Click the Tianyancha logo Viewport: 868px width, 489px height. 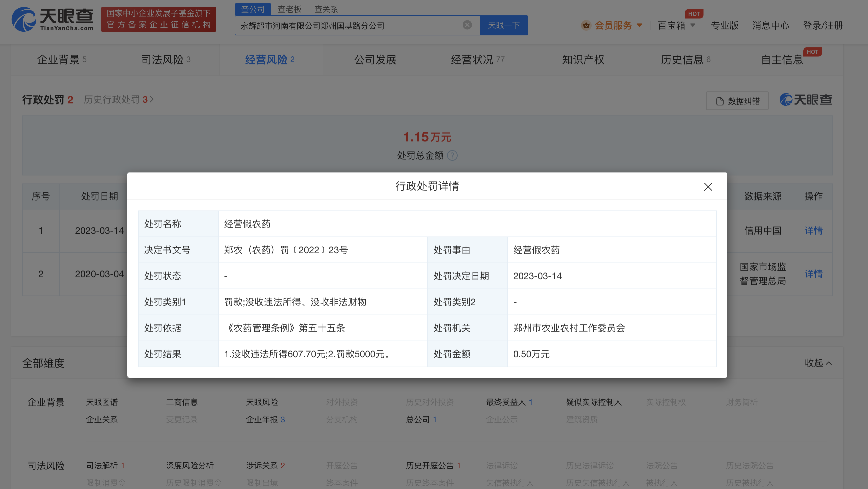(52, 21)
